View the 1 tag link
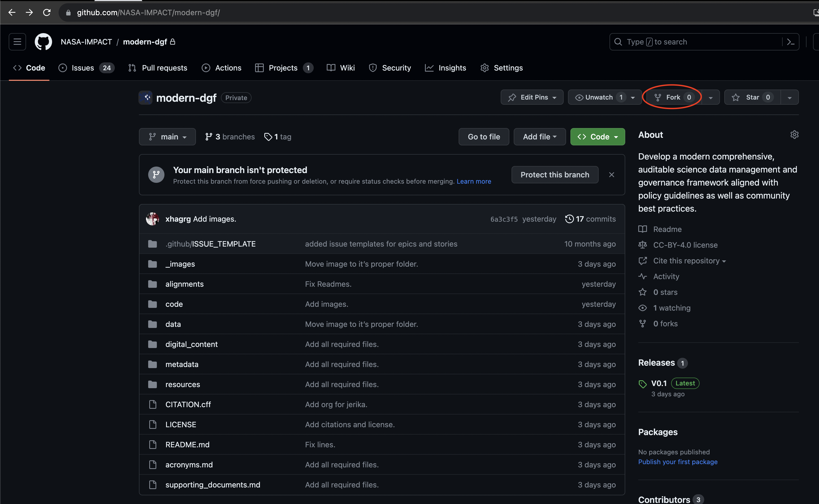 [278, 137]
